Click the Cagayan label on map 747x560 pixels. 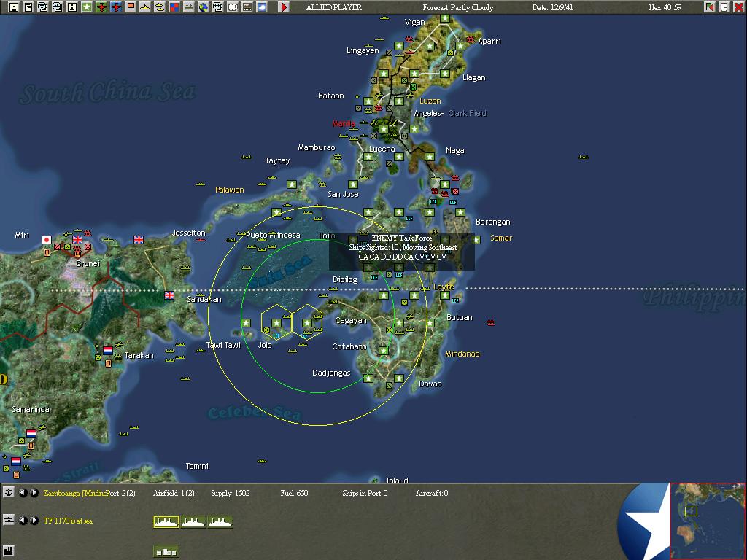pos(351,321)
